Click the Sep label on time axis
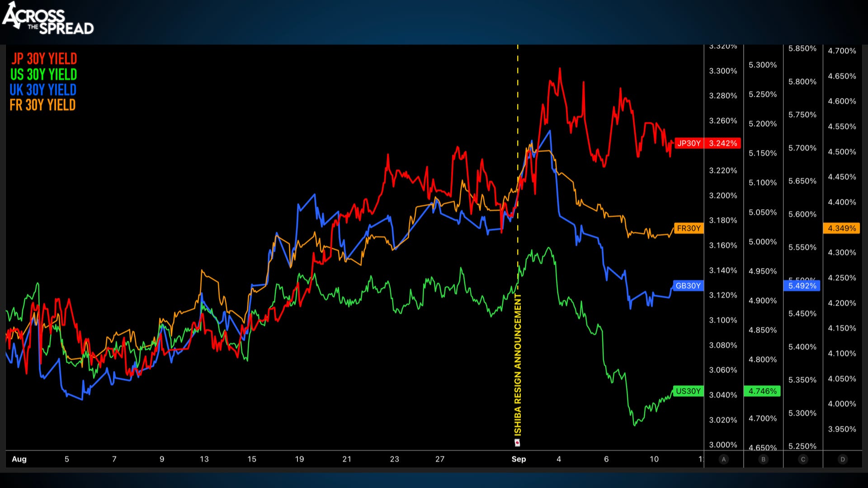 point(519,459)
